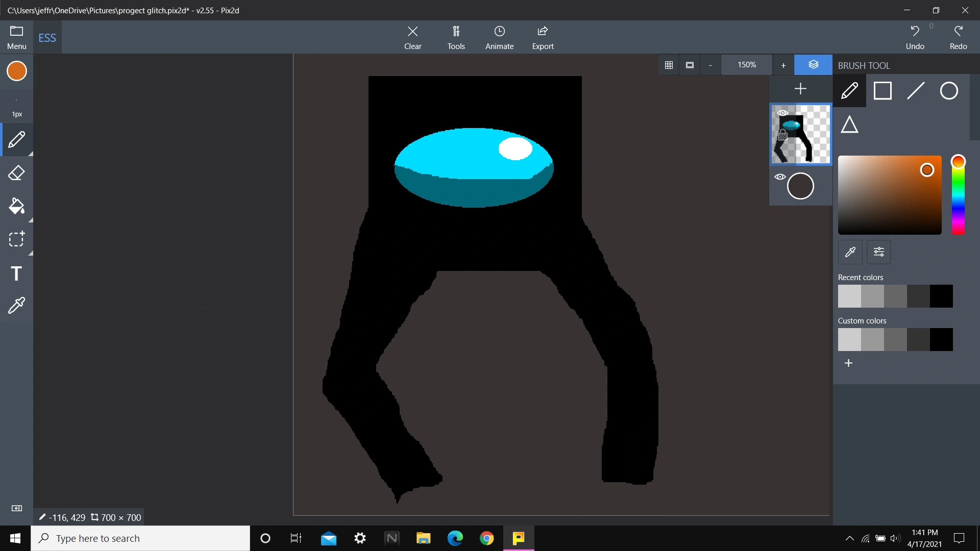
Task: Expand the selection tool options corner
Action: pyautogui.click(x=31, y=254)
